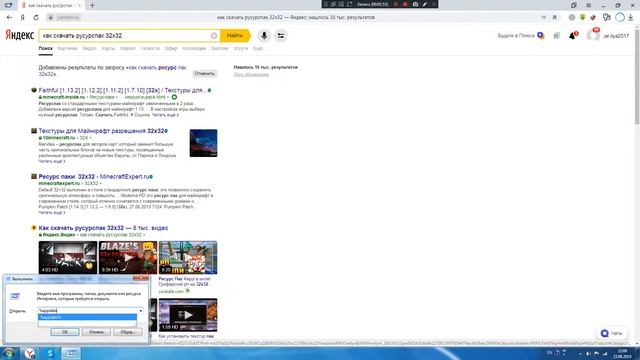Screen dimensions: 640x360
Task: Open the downloads arrow in browser toolbar
Action: (631, 18)
